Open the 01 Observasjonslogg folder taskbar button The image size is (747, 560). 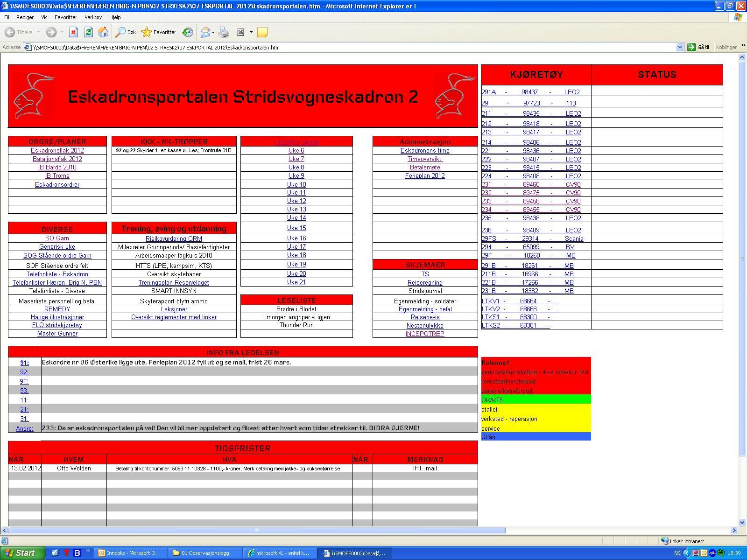[x=205, y=553]
